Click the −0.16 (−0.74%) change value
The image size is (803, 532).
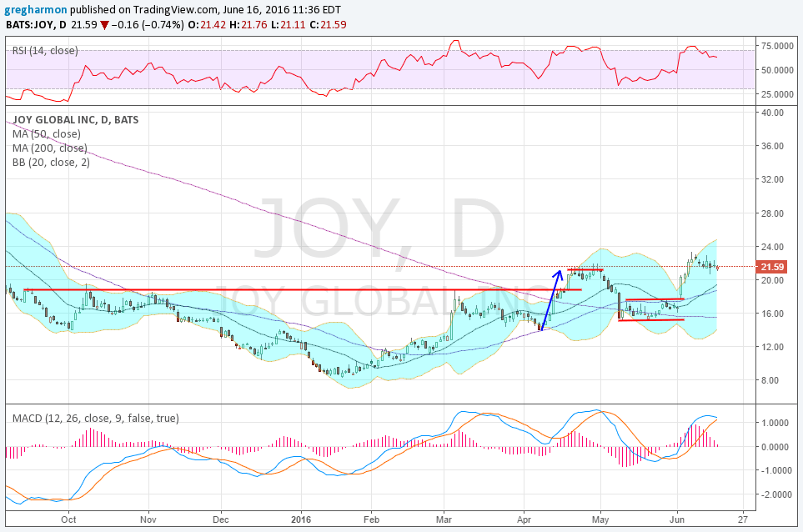(x=148, y=24)
